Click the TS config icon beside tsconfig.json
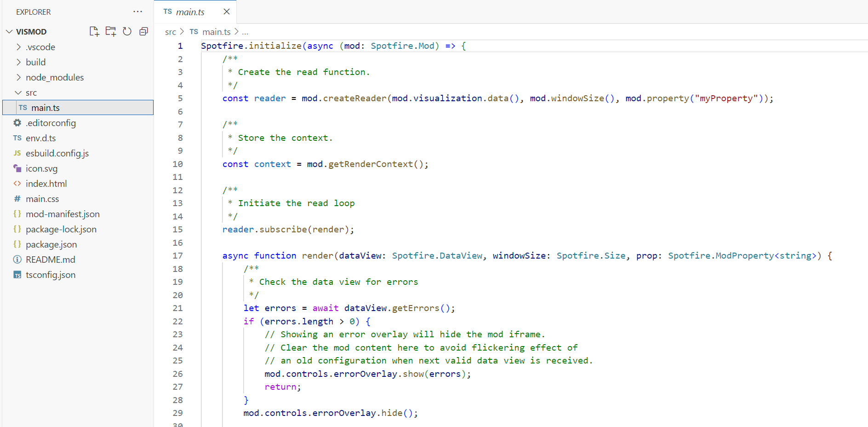The image size is (868, 427). point(17,275)
